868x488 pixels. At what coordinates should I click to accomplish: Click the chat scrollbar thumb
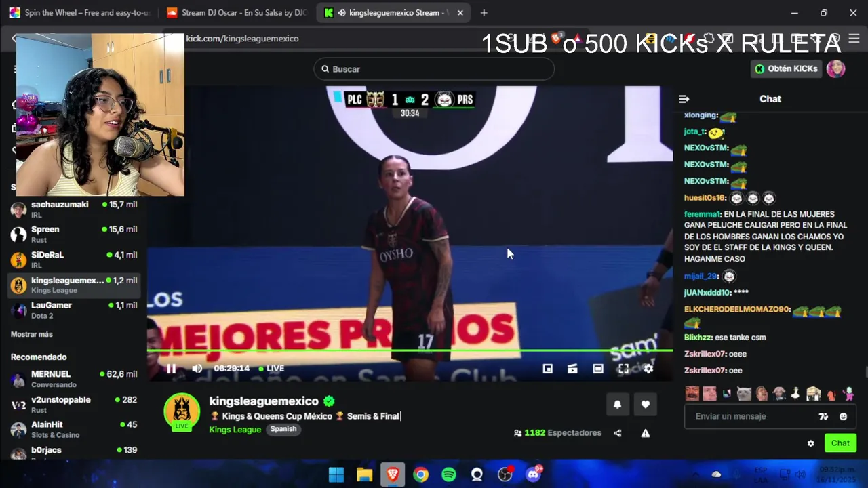pyautogui.click(x=866, y=373)
